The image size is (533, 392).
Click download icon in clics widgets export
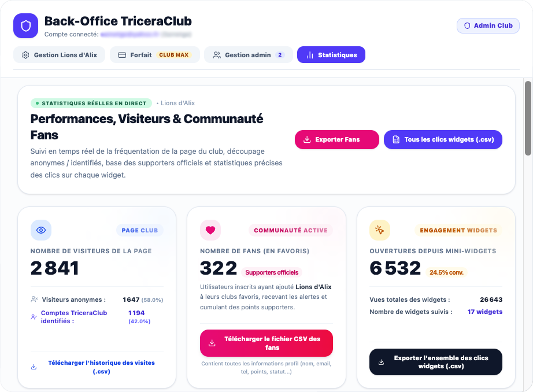(x=382, y=362)
